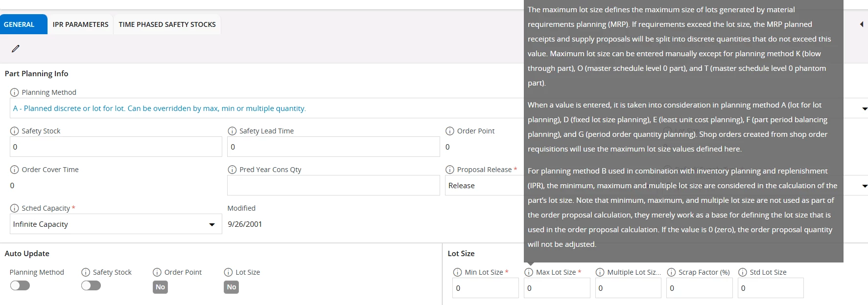Click the Auto Update Lot Size No button
868x305 pixels.
coord(231,287)
